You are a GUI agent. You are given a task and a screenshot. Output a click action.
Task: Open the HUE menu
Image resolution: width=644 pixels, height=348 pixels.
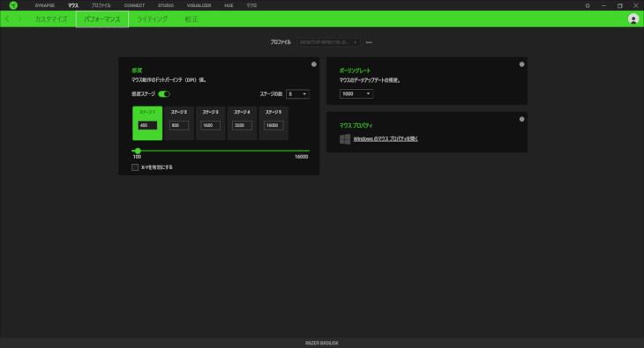228,5
